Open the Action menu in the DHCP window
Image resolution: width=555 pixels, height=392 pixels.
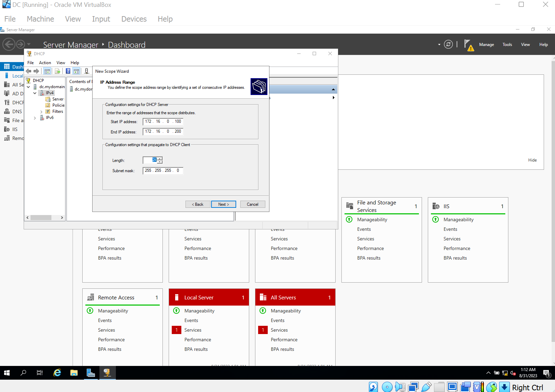tap(45, 62)
